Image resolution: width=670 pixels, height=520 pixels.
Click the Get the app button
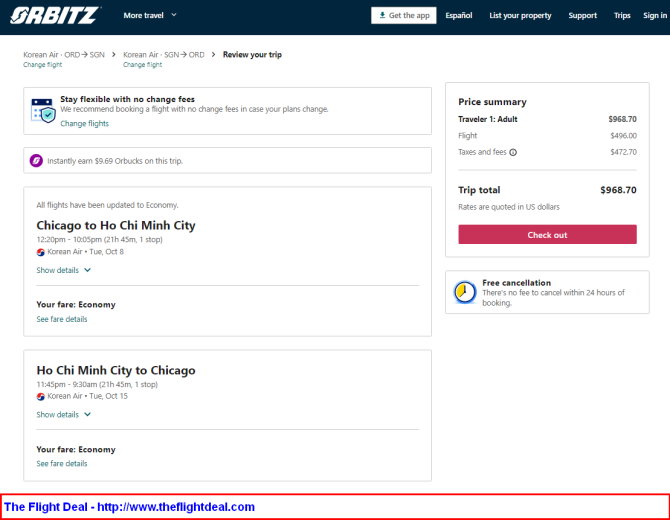(x=404, y=15)
